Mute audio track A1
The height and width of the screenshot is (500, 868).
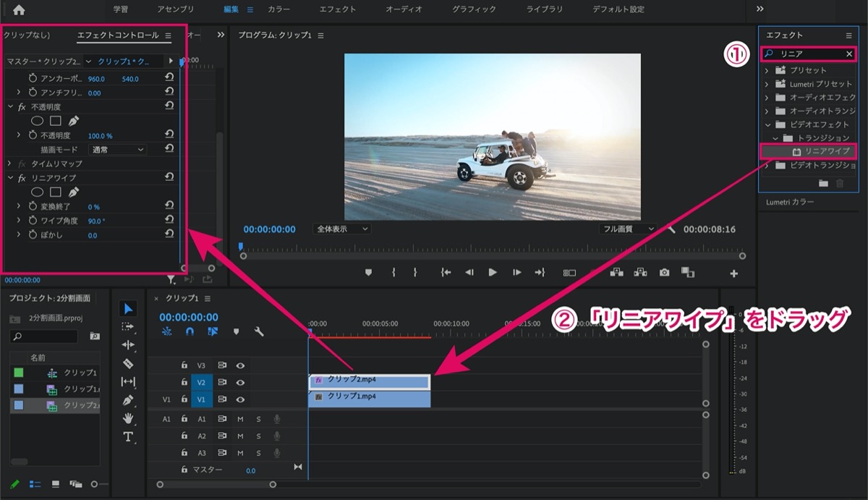240,419
